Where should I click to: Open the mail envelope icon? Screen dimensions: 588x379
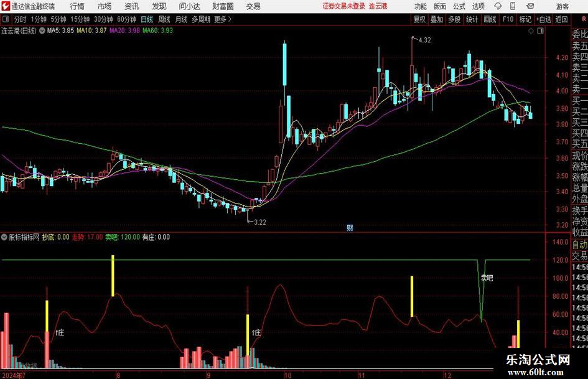(x=530, y=6)
